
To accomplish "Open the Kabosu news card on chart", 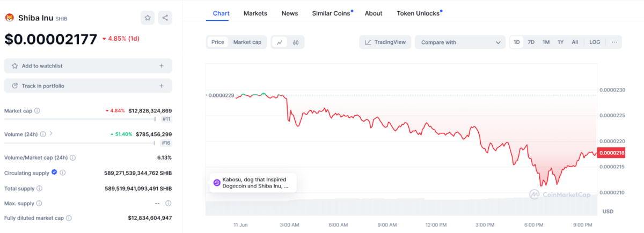I will [252, 183].
